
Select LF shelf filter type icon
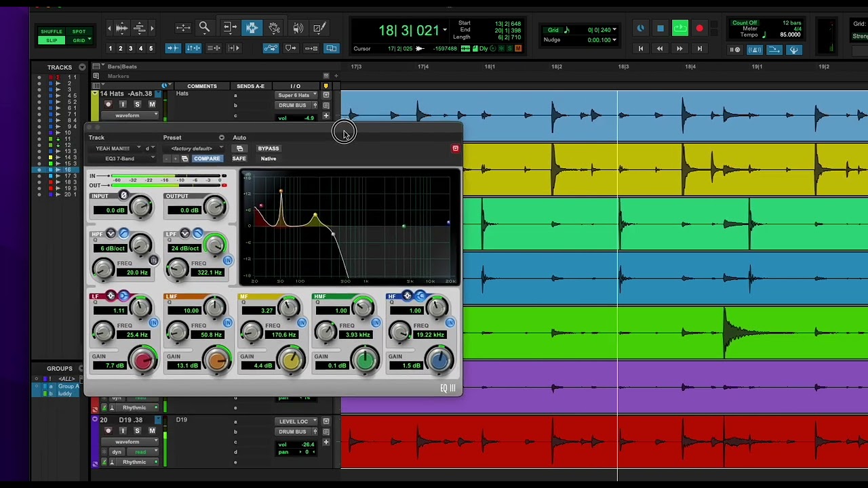pos(123,296)
